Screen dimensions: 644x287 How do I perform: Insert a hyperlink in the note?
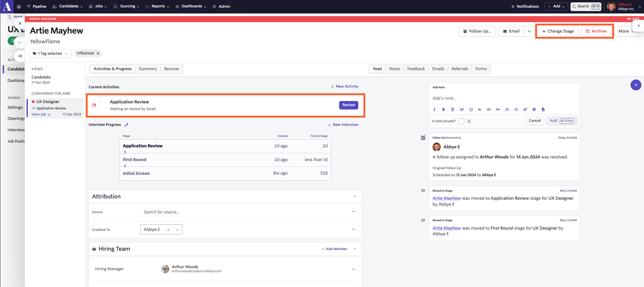coord(525,109)
